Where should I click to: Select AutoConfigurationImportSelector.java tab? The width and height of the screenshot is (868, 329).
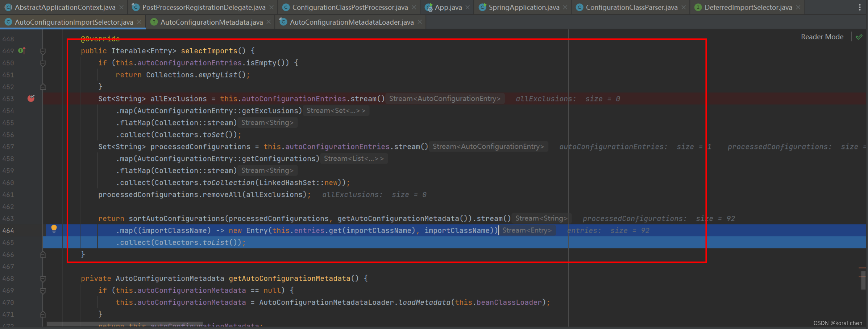coord(74,22)
